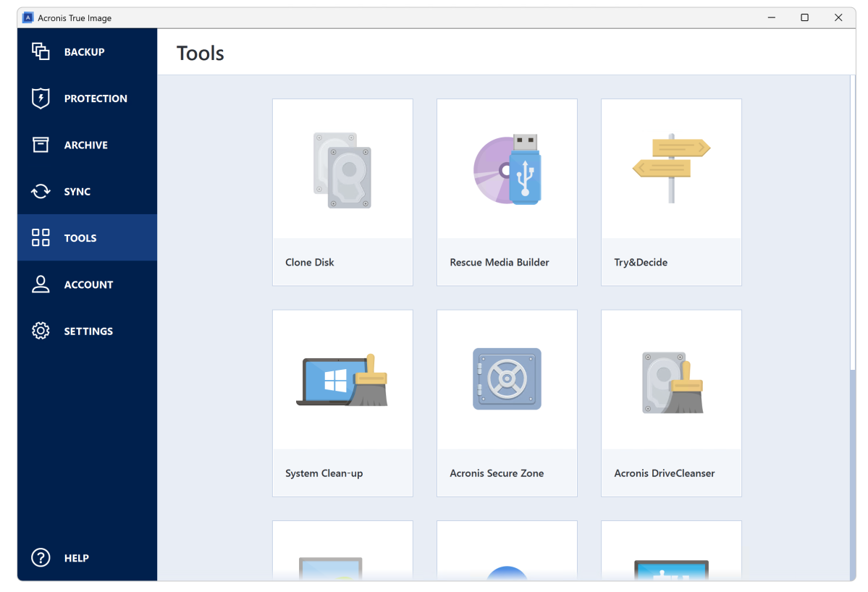Viewport: 868px width, 592px height.
Task: Open the ACCOUNT menu label
Action: (x=88, y=284)
